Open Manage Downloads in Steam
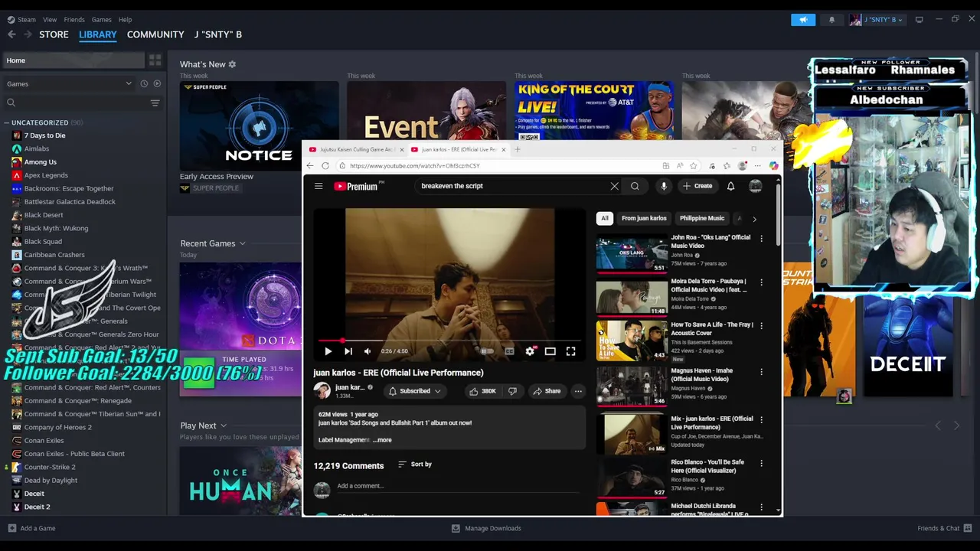The image size is (980, 551). point(486,528)
